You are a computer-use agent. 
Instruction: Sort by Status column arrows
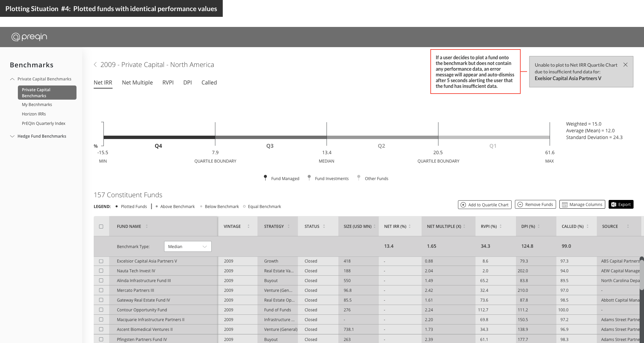(x=324, y=226)
